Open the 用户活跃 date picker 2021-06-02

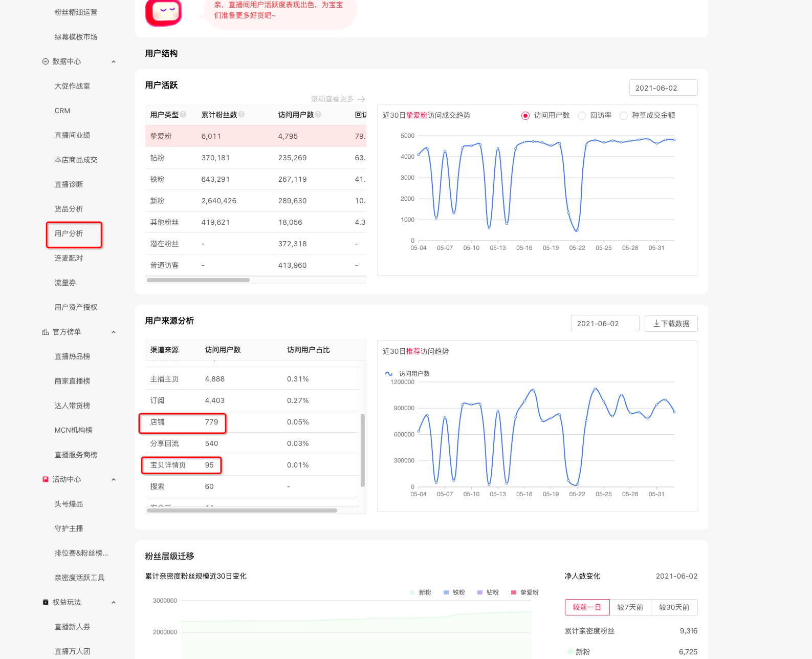point(663,88)
